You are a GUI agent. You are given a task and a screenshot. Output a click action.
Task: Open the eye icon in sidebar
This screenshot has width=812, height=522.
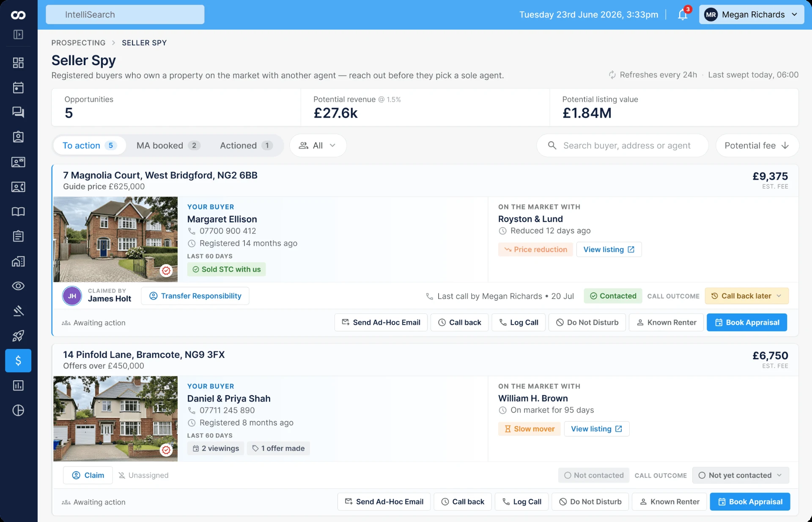click(18, 286)
